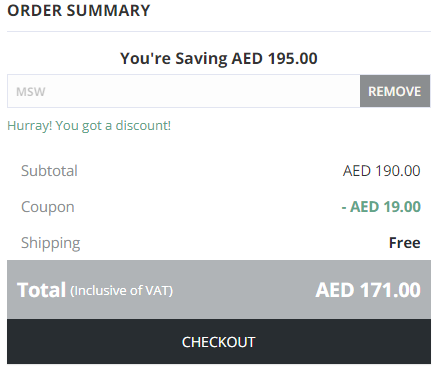Click the word discount in the Hurray message

[143, 126]
